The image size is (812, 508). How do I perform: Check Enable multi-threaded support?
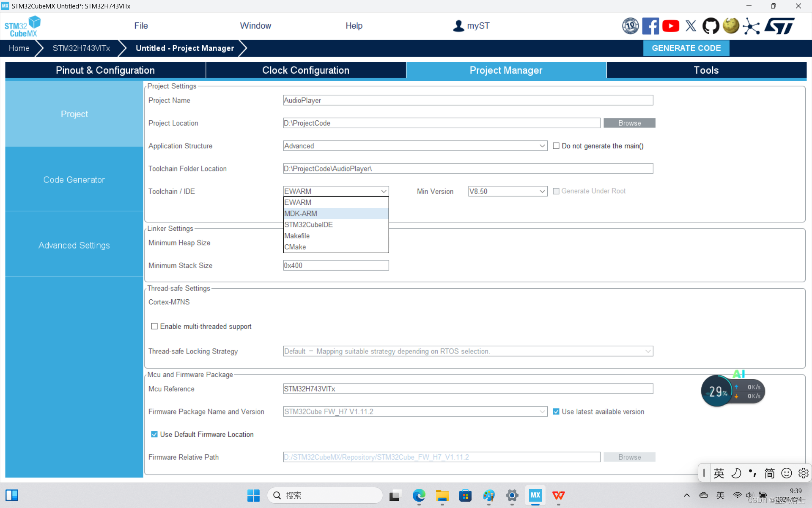coord(154,326)
